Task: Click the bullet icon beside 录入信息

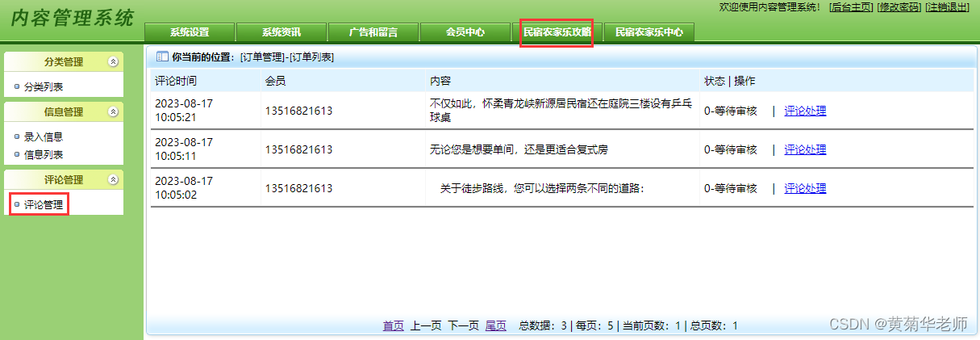Action: click(x=18, y=136)
